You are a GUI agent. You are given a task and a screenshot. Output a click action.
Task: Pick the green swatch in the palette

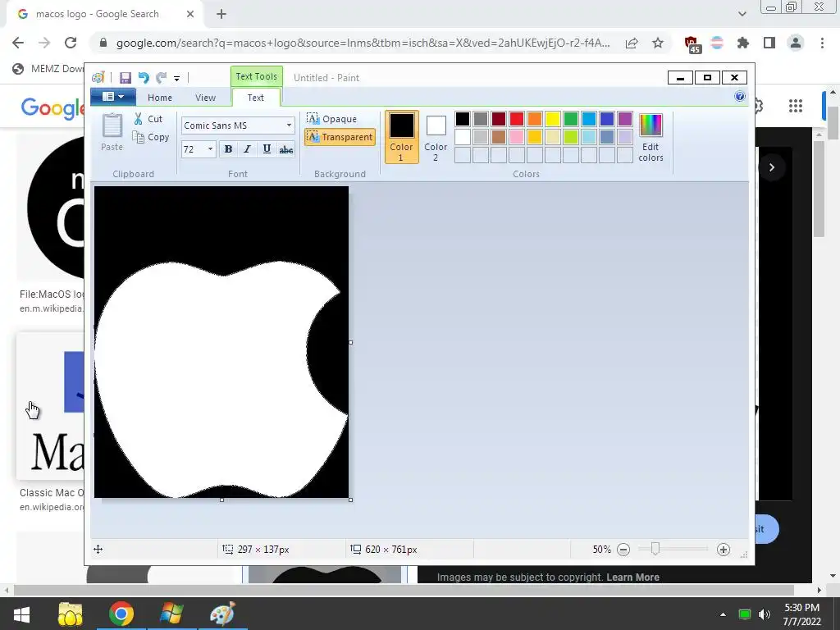tap(571, 119)
